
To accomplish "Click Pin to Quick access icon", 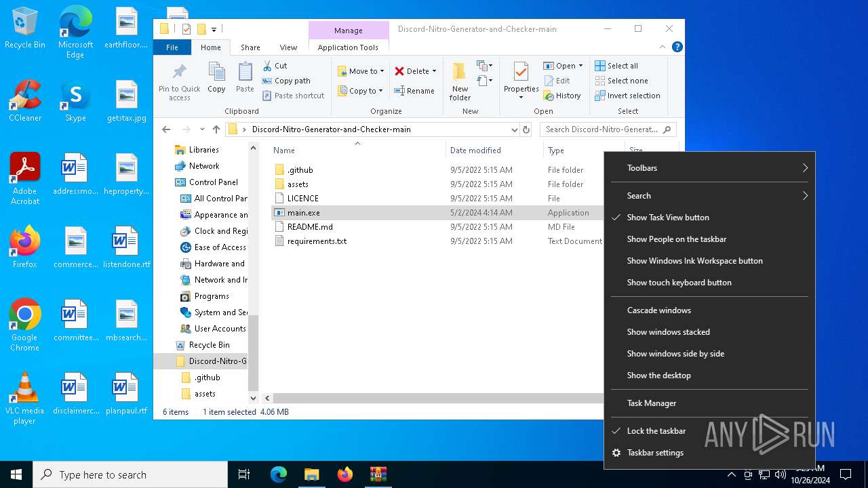I will 180,81.
